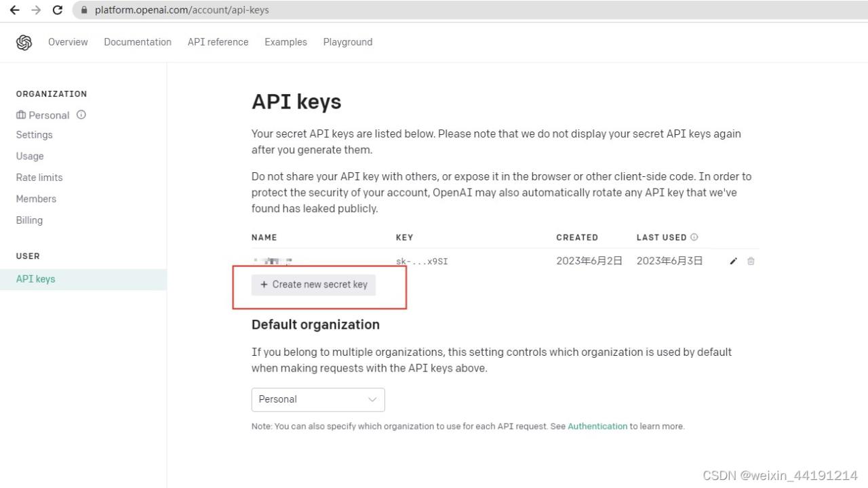This screenshot has width=868, height=488.
Task: Go back with the browser back arrow
Action: click(14, 10)
